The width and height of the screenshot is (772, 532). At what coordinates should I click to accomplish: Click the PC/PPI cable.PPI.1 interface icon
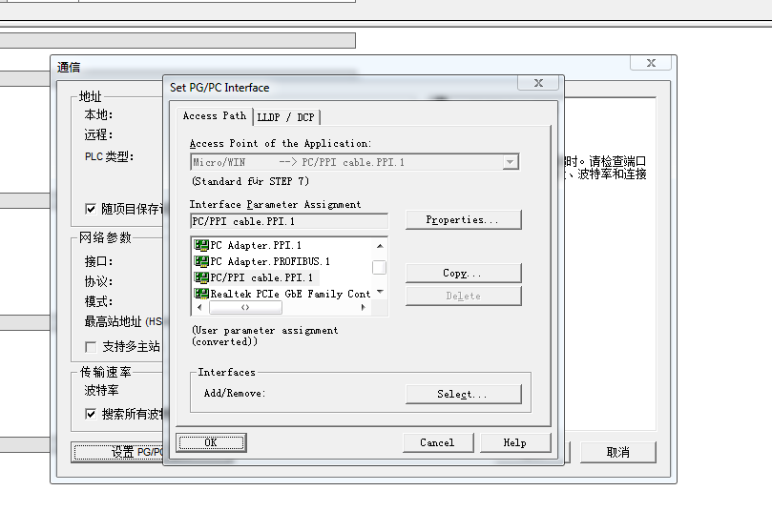coord(201,277)
